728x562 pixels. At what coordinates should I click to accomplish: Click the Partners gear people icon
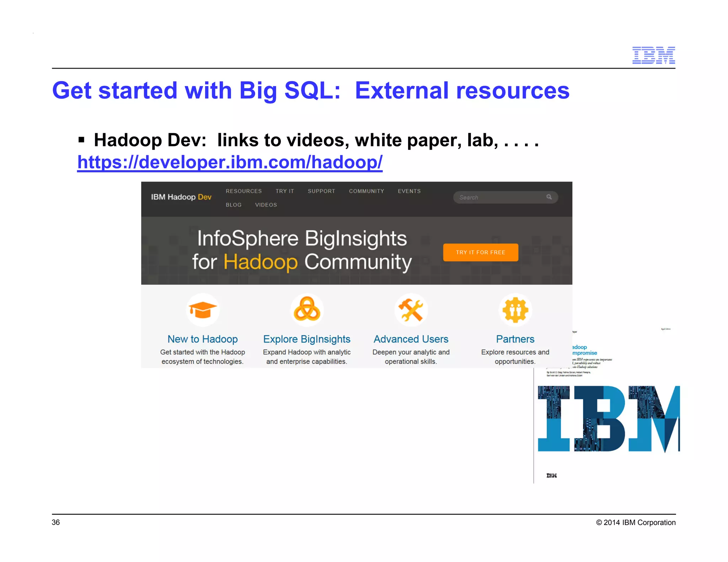515,310
